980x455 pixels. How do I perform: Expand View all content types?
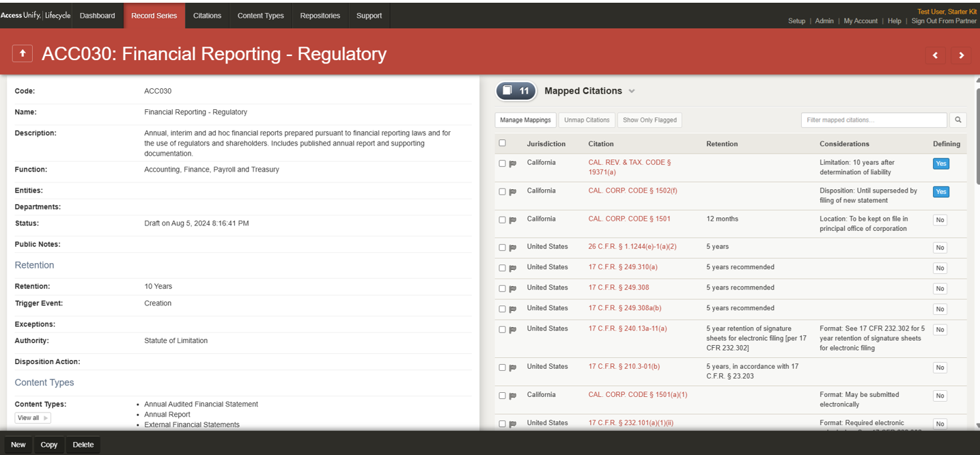tap(33, 418)
